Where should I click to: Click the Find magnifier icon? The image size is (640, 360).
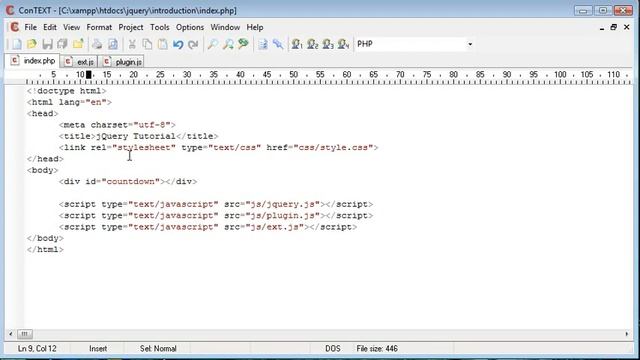[x=212, y=44]
